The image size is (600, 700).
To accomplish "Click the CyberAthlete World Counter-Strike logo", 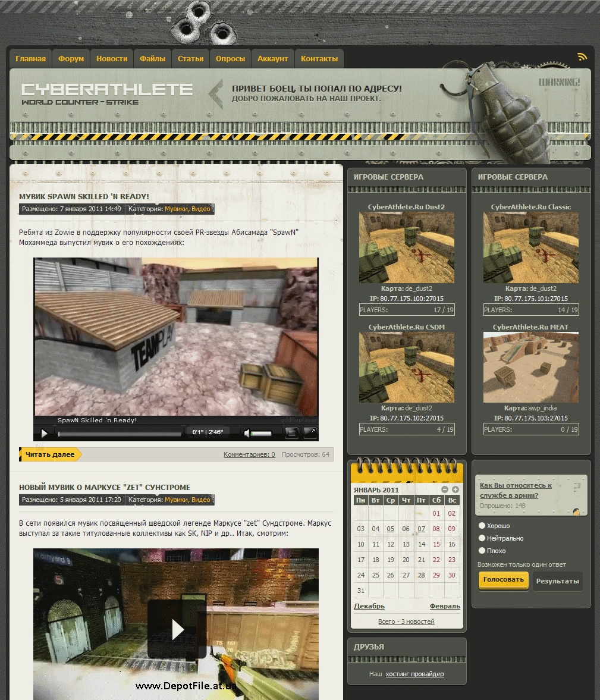I will pos(107,94).
